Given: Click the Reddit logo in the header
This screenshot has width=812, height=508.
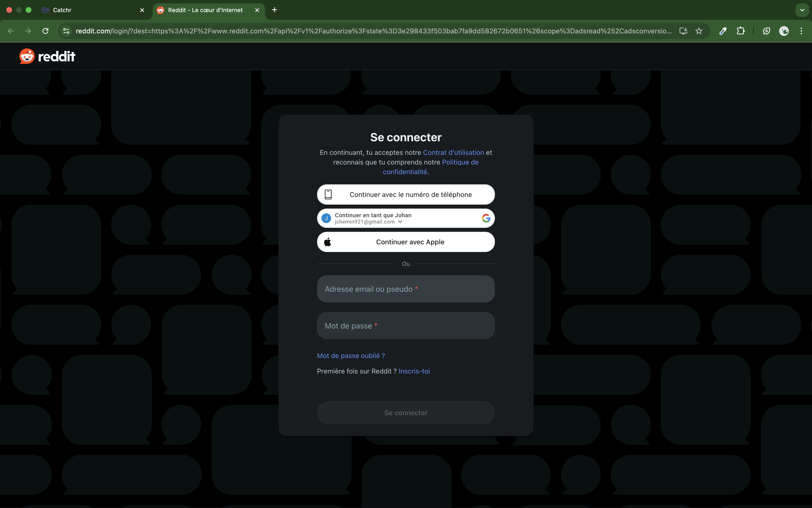Looking at the screenshot, I should tap(47, 56).
